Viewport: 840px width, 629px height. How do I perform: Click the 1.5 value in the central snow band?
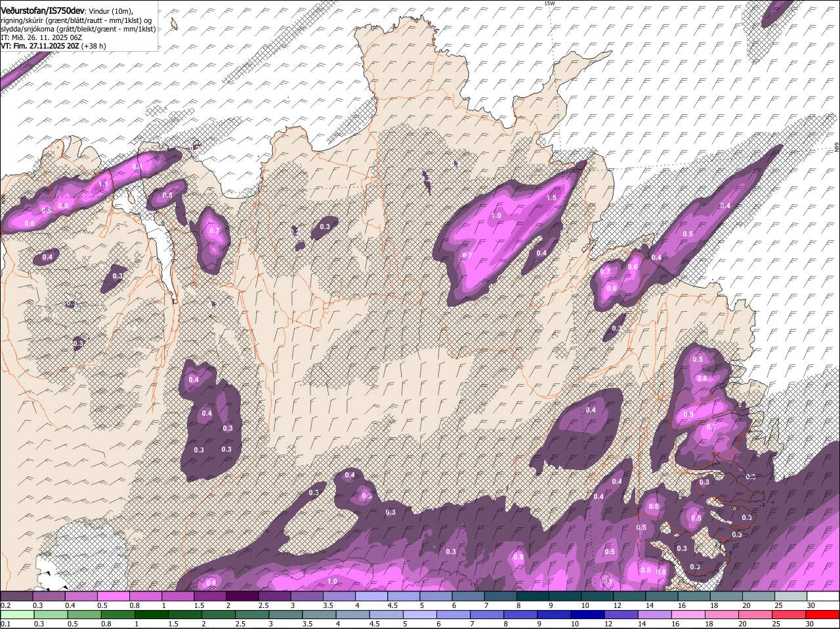551,198
